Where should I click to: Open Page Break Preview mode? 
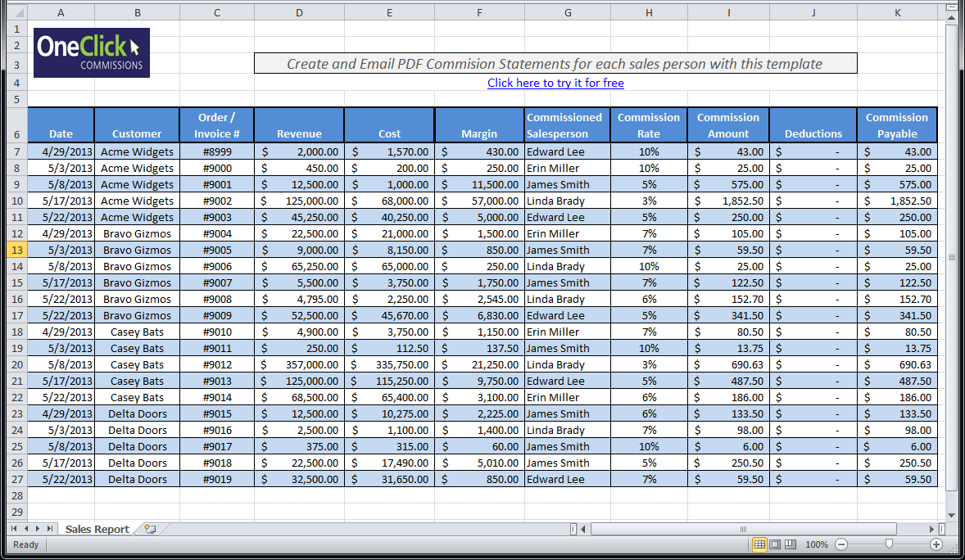[x=790, y=544]
